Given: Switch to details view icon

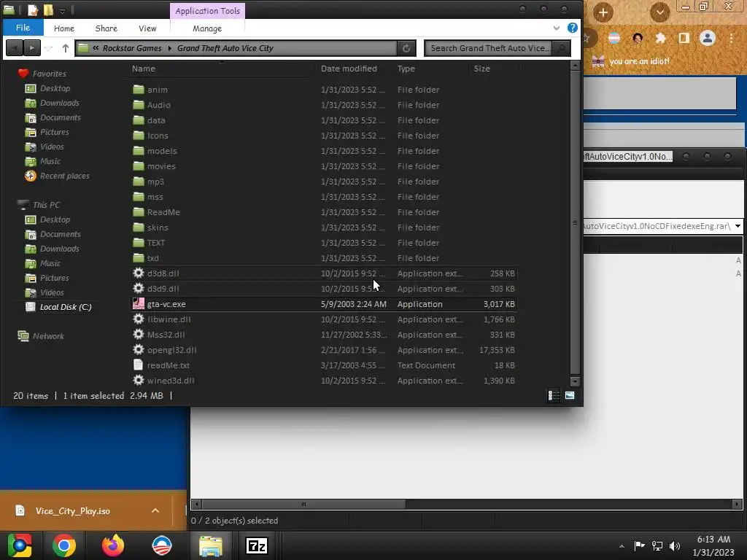Looking at the screenshot, I should 554,396.
